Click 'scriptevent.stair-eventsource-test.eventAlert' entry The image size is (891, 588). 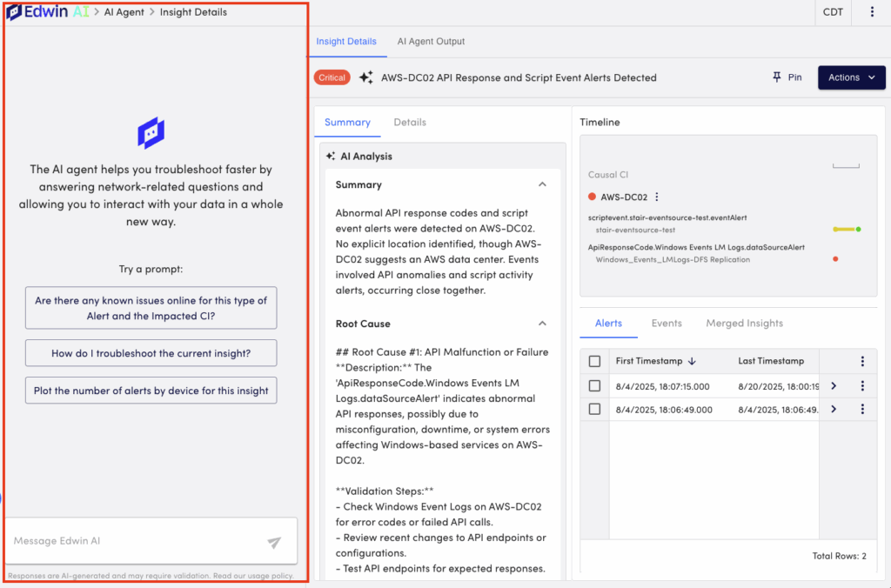coord(667,217)
